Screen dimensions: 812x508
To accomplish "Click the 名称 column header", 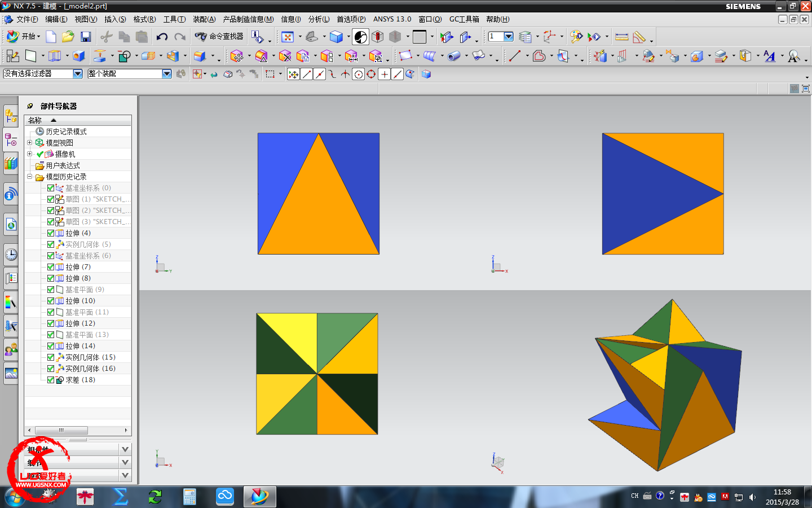I will 78,120.
